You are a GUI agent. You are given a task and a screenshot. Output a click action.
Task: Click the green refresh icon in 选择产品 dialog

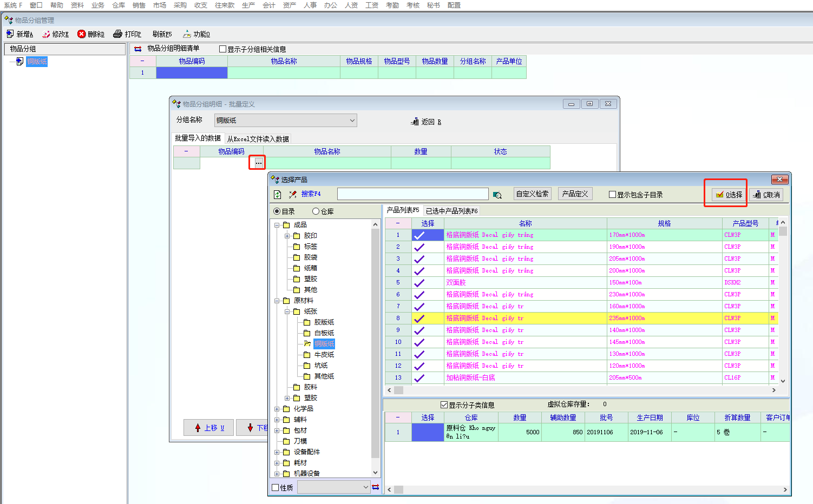[278, 195]
